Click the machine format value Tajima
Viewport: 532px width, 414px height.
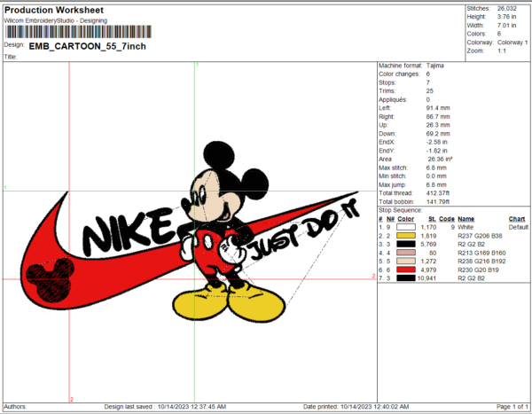click(x=435, y=66)
